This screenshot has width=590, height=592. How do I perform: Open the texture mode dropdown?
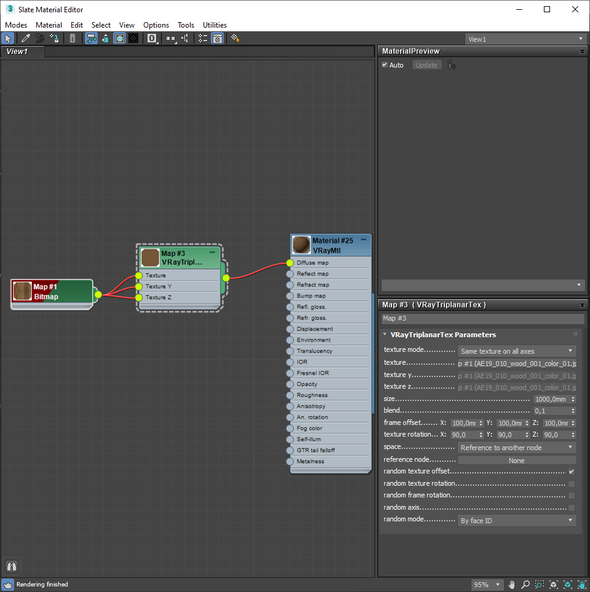click(517, 351)
